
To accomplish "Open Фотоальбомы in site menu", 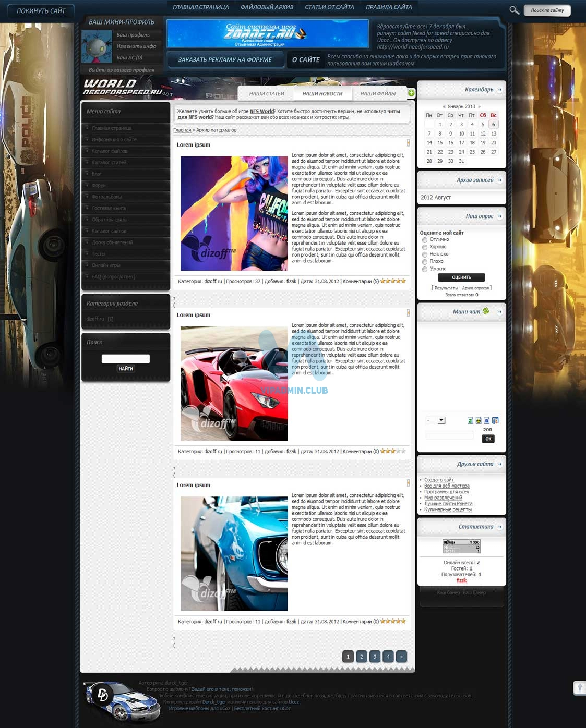I will point(107,197).
